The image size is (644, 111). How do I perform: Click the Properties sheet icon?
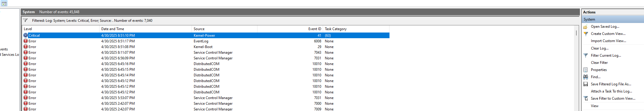pyautogui.click(x=585, y=70)
